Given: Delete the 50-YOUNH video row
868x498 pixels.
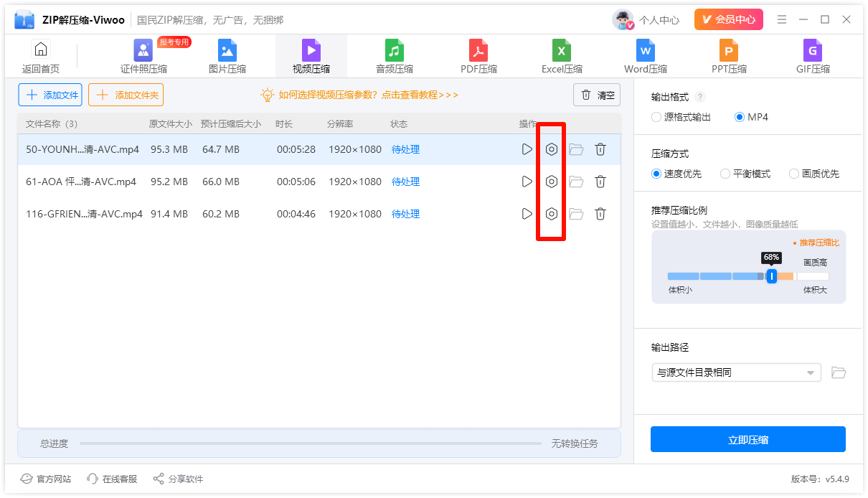Looking at the screenshot, I should pos(600,149).
